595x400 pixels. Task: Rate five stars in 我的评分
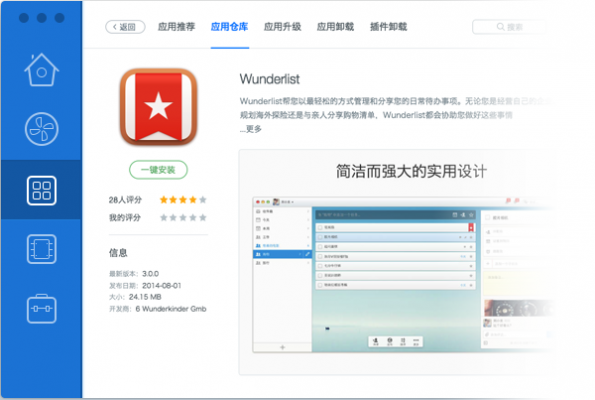point(203,217)
